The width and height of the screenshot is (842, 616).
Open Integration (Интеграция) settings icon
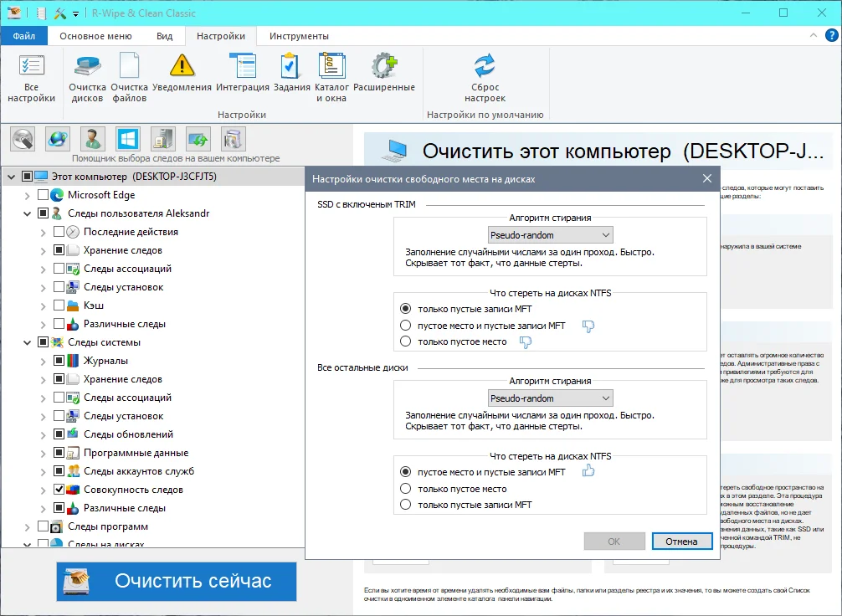[243, 65]
